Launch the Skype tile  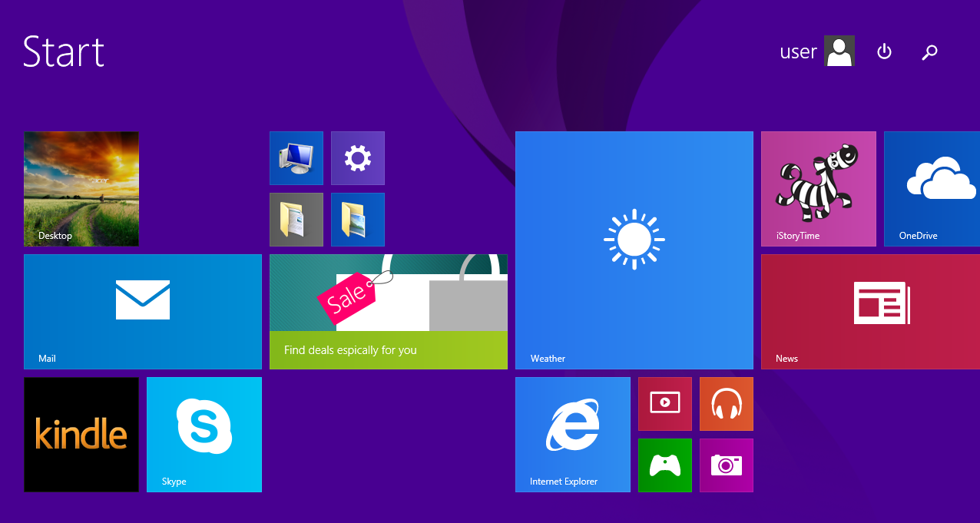[204, 435]
